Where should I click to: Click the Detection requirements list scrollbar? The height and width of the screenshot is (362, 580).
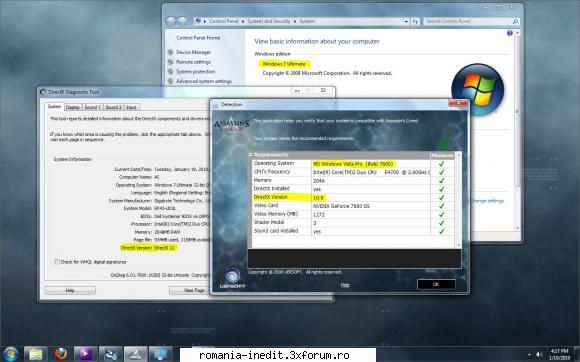459,200
